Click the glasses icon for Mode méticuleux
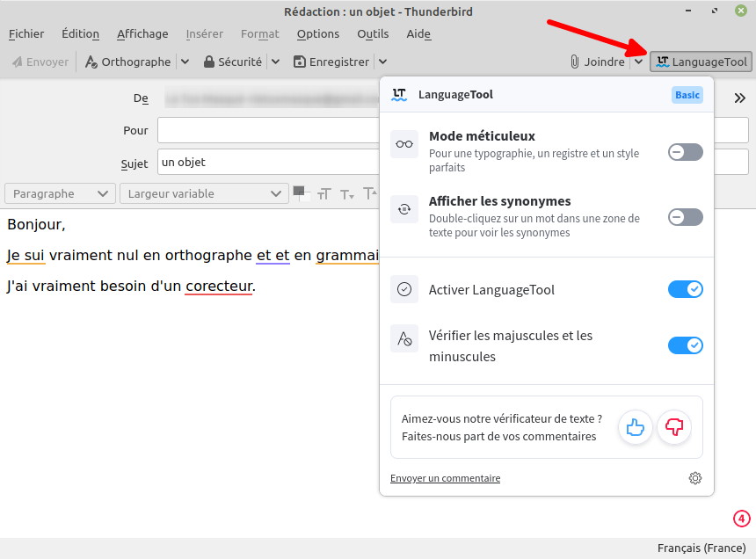 404,144
